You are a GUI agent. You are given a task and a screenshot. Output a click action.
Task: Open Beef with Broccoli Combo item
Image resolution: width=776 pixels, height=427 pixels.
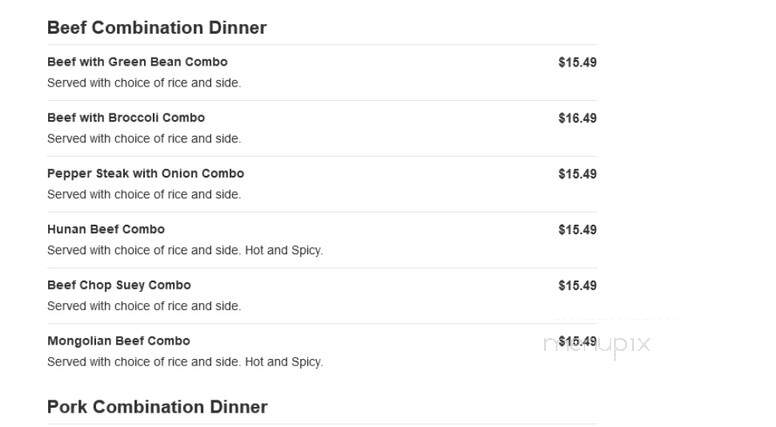(126, 118)
